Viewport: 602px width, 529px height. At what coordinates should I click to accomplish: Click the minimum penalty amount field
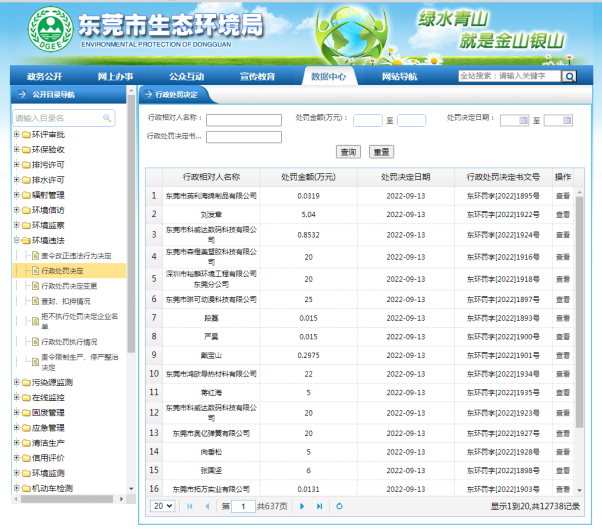pos(368,121)
